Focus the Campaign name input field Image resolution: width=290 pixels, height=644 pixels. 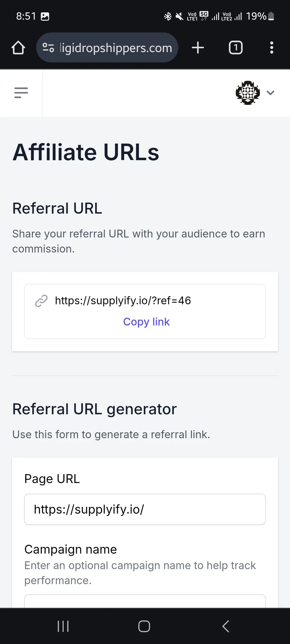click(x=145, y=601)
